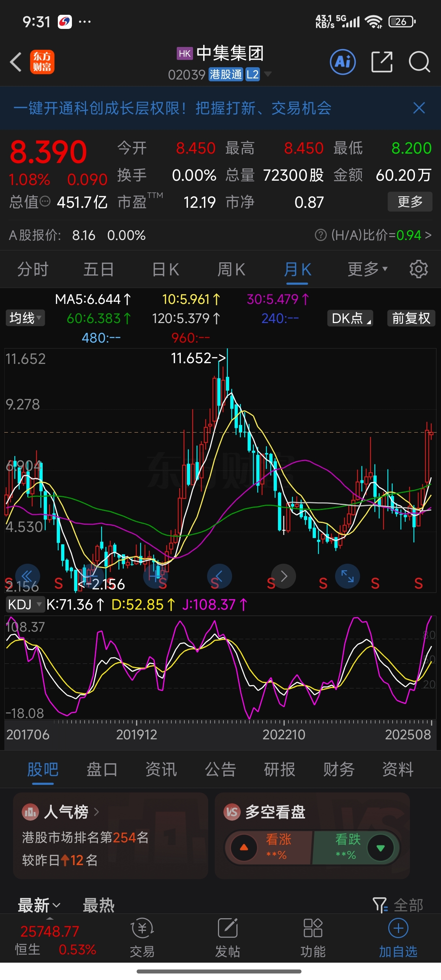Open the 均线 indicator dropdown

[25, 318]
